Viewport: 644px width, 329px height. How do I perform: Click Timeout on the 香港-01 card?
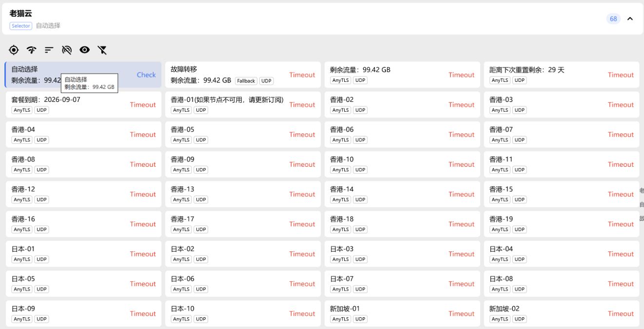pos(302,104)
